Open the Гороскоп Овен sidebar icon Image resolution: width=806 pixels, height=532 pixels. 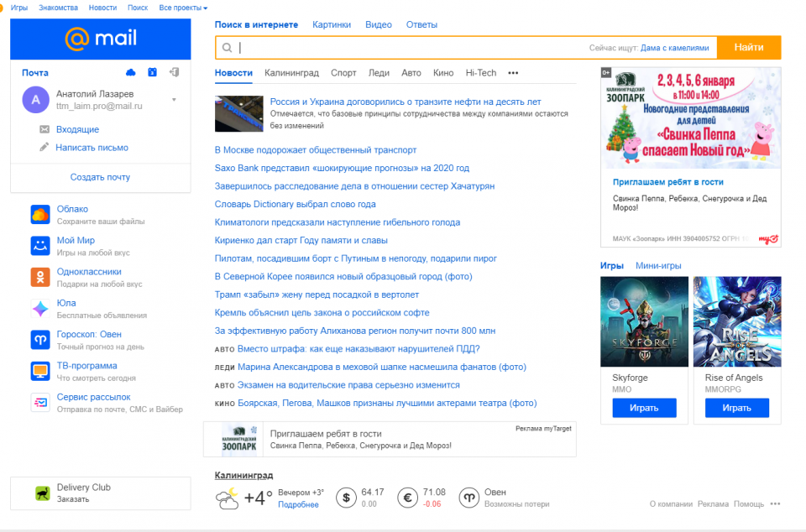[40, 340]
